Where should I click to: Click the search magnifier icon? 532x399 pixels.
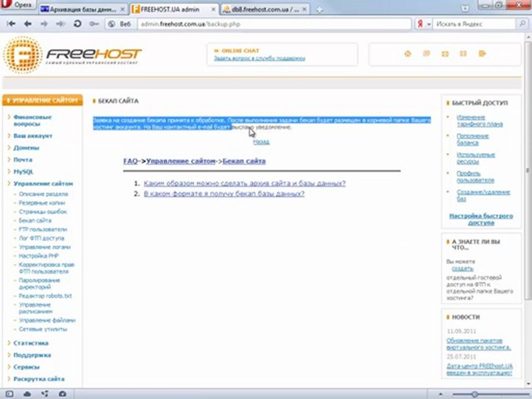pyautogui.click(x=522, y=24)
